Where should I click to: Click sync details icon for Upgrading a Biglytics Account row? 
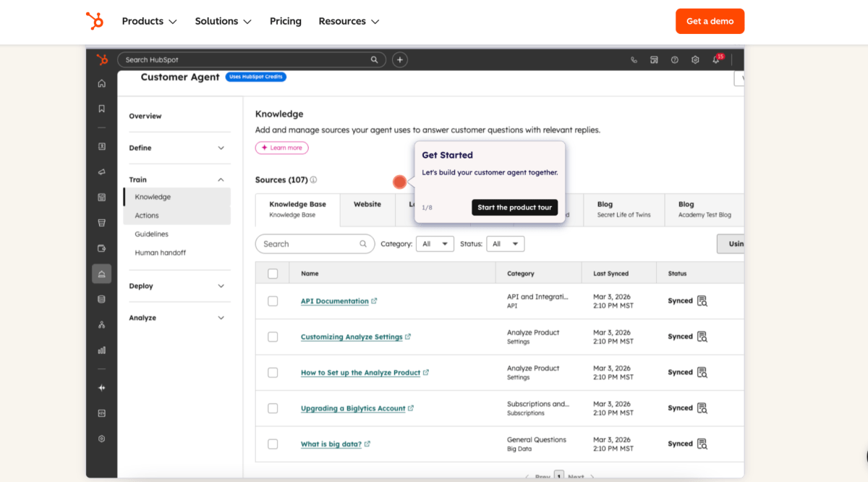click(x=702, y=408)
